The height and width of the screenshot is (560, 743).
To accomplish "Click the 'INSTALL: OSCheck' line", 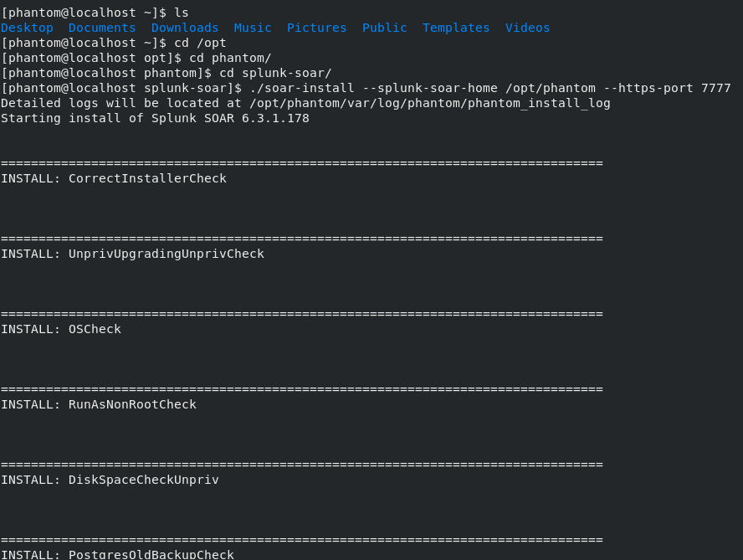I will 61,329.
